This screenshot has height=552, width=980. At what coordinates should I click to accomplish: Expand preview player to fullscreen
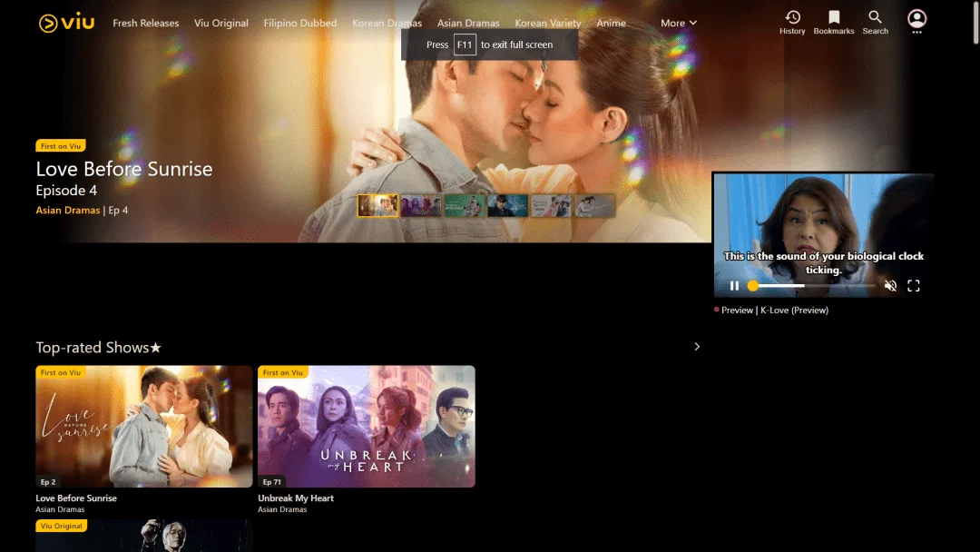[913, 286]
